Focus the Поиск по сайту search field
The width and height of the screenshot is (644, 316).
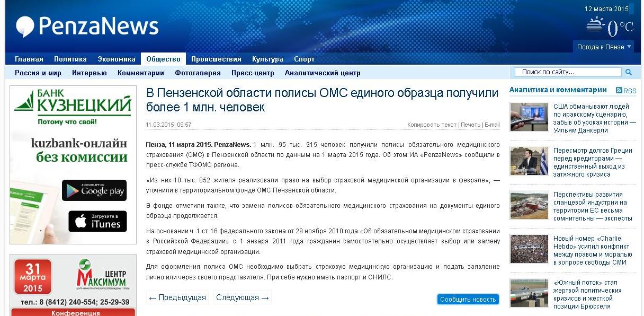[x=568, y=72]
